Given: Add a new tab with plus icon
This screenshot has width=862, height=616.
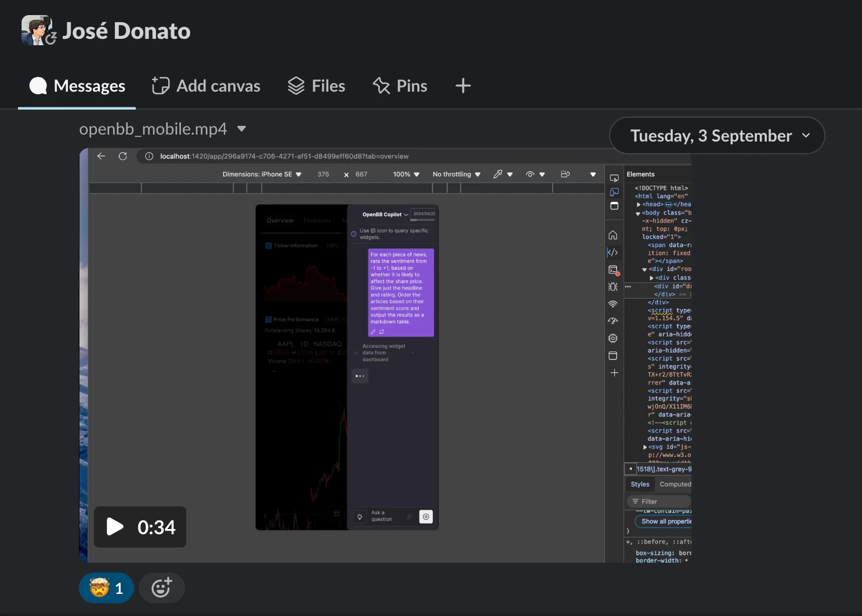Looking at the screenshot, I should click(x=463, y=86).
